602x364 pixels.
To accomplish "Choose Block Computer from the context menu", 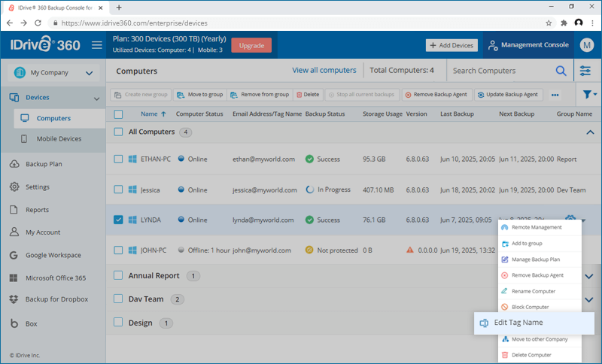I will (540, 306).
